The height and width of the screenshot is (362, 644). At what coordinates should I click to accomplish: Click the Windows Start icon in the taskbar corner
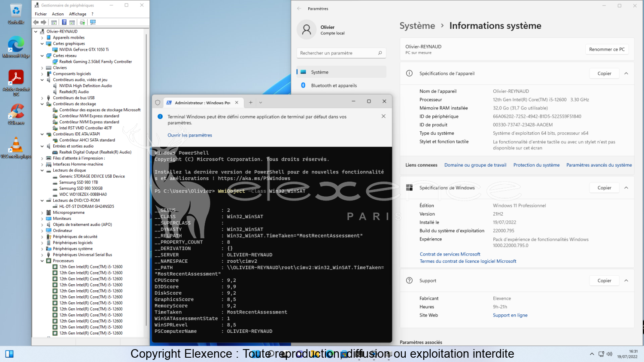9,354
